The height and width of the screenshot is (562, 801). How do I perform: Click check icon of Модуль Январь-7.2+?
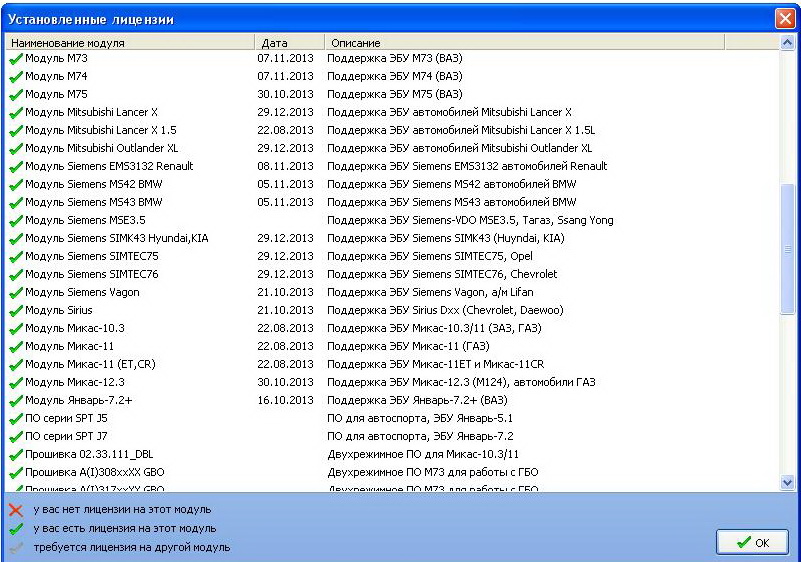tap(16, 401)
